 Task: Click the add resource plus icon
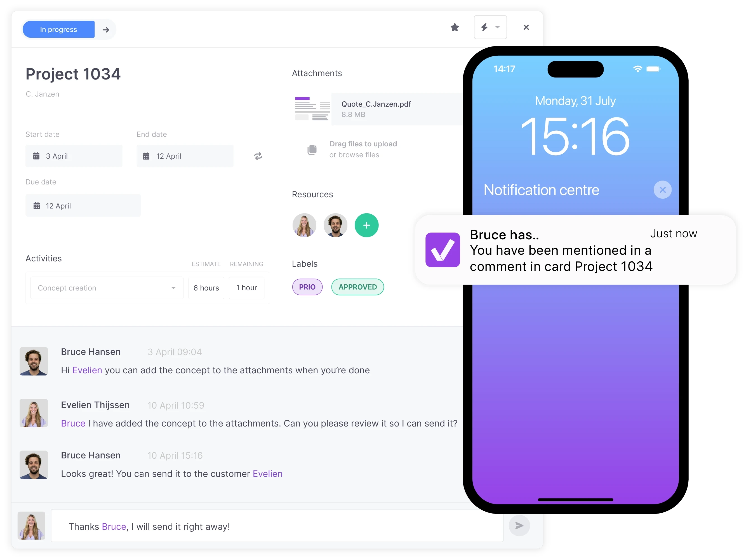pos(366,226)
